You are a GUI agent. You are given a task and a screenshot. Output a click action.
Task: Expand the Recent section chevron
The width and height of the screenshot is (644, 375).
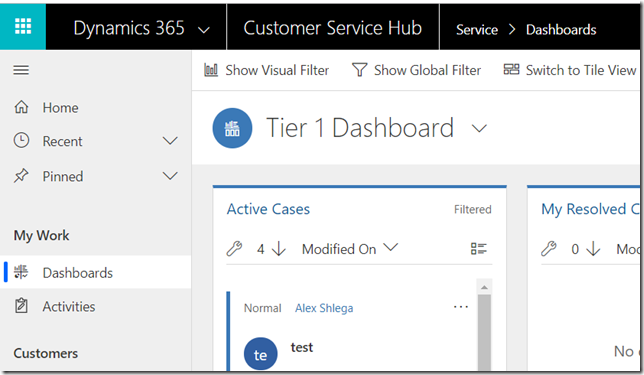click(x=170, y=141)
